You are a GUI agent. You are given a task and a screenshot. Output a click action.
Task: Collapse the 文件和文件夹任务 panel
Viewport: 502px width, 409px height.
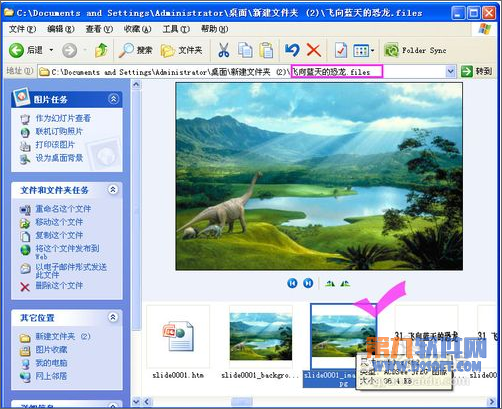(x=113, y=190)
